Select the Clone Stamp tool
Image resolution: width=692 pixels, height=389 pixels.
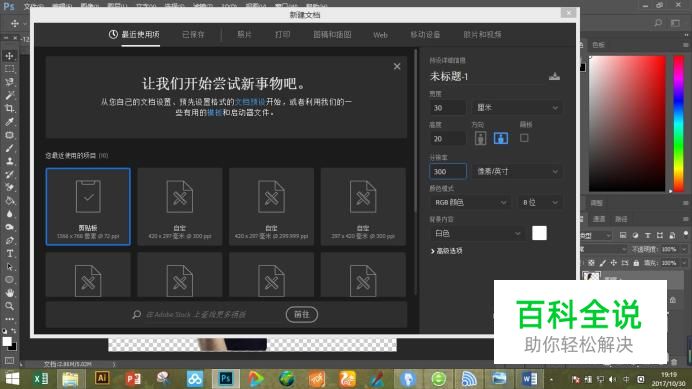coord(9,161)
